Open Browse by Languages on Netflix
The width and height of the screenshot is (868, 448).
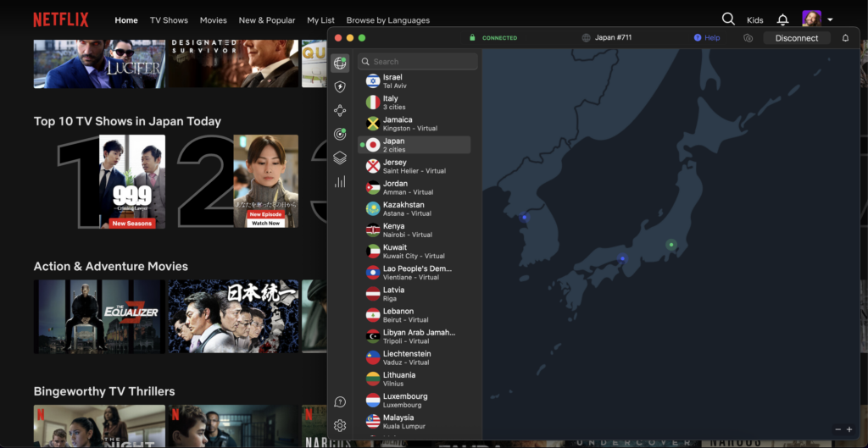point(388,20)
